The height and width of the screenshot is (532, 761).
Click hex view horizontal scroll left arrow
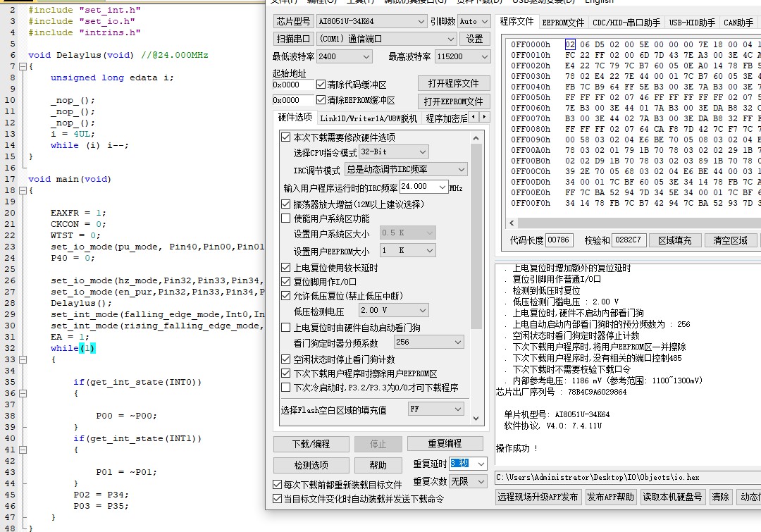512,223
